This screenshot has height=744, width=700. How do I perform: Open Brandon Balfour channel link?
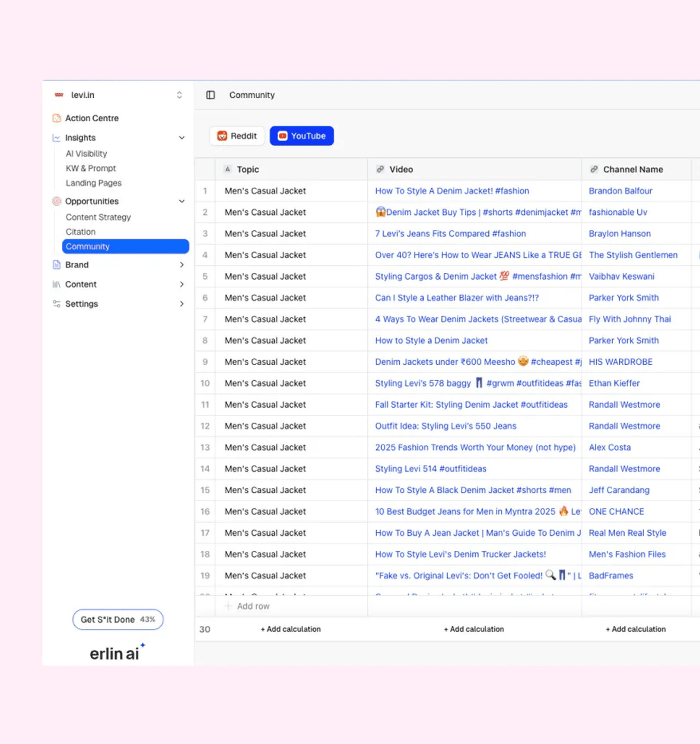point(620,191)
